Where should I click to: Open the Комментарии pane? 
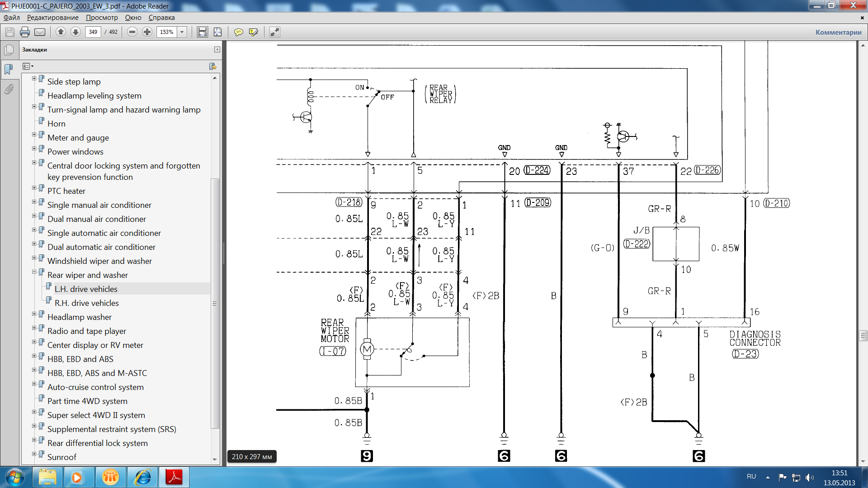pyautogui.click(x=838, y=32)
